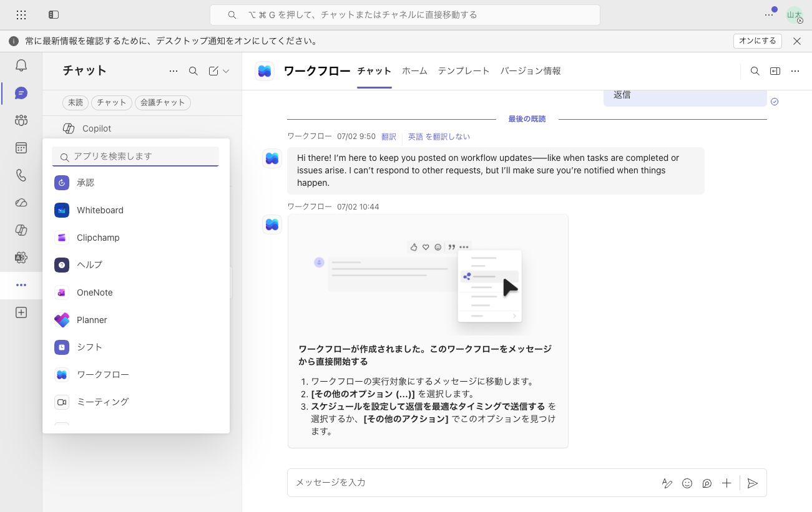Open message formatting options icon
The width and height of the screenshot is (812, 512).
(x=667, y=483)
